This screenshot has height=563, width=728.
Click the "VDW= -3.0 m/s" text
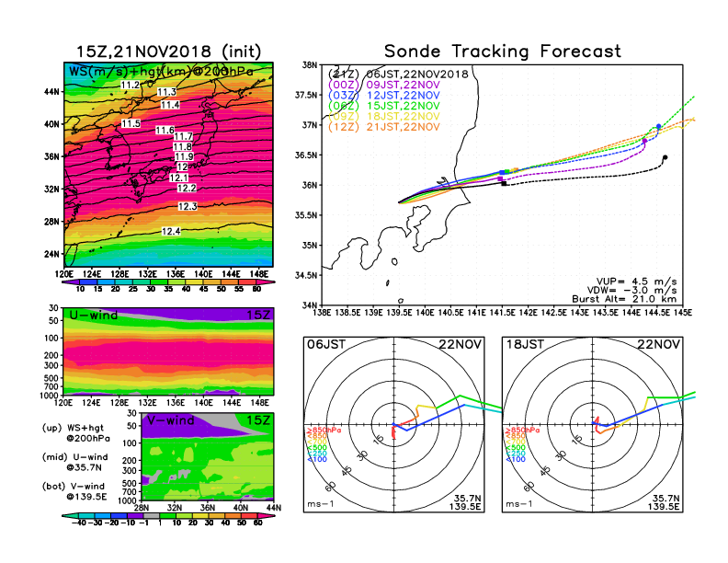631,291
